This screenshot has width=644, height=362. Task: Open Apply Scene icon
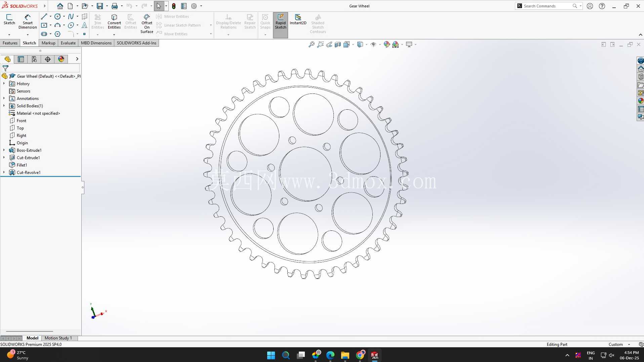(396, 44)
